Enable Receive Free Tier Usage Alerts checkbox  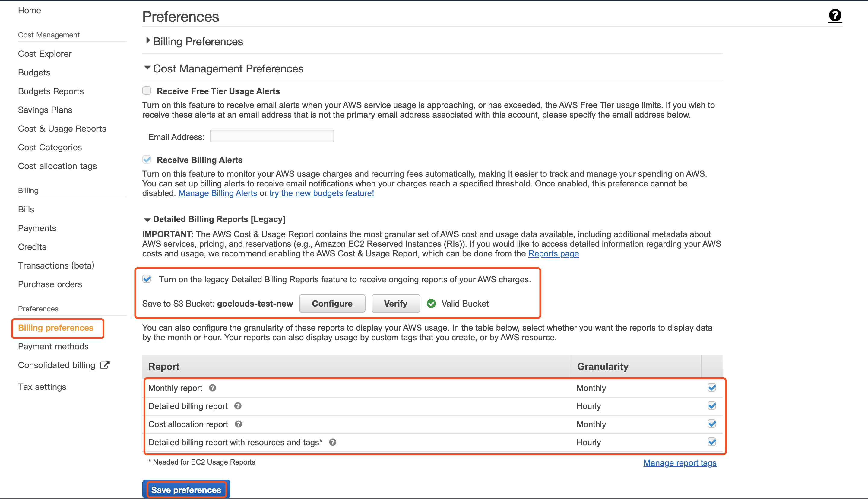[x=147, y=91]
